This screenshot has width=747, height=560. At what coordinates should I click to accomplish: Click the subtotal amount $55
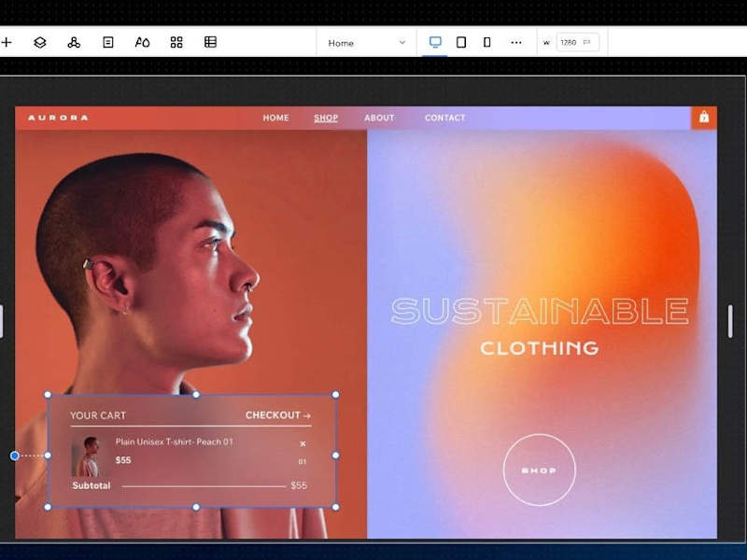(299, 485)
